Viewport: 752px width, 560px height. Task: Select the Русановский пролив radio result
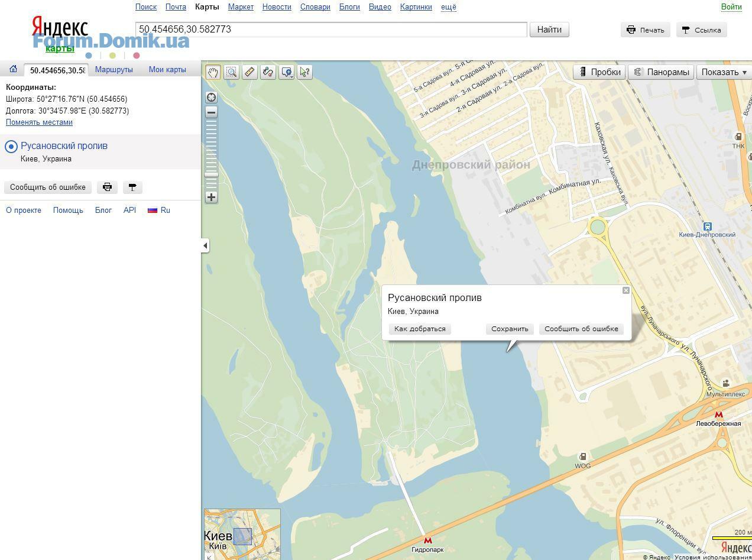[11, 146]
